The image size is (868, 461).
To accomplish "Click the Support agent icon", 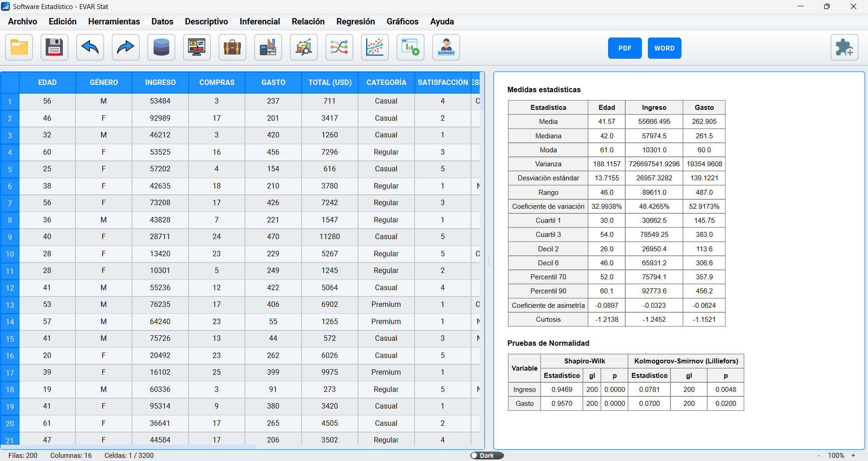I will 446,47.
